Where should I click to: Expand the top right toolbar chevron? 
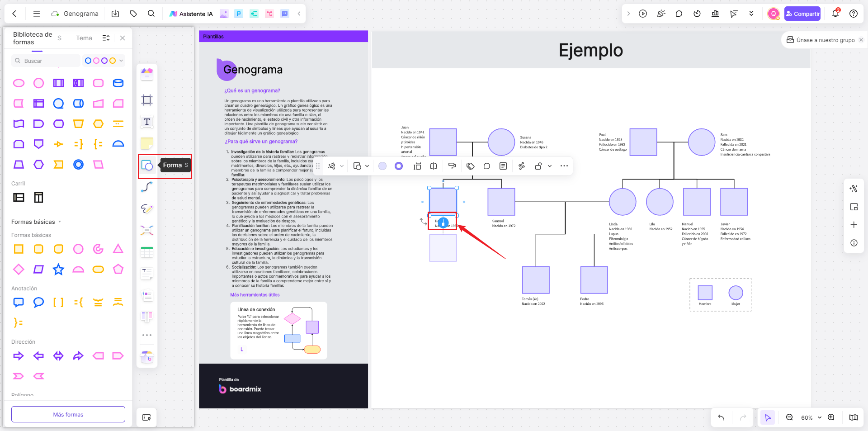tap(628, 14)
